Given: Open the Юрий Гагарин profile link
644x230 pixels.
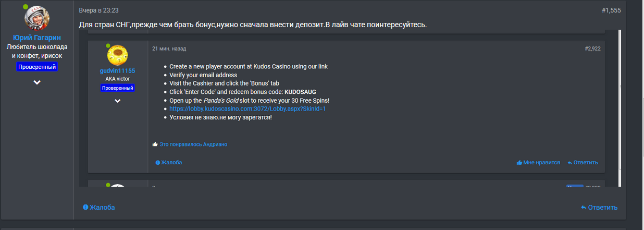Looking at the screenshot, I should 37,38.
